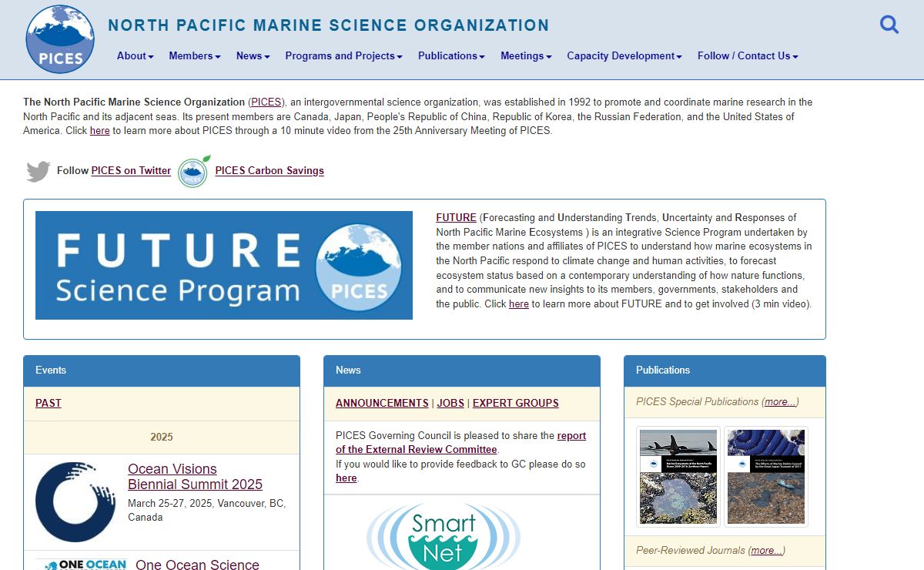This screenshot has height=570, width=924.
Task: Expand the News dropdown menu
Action: pyautogui.click(x=253, y=55)
